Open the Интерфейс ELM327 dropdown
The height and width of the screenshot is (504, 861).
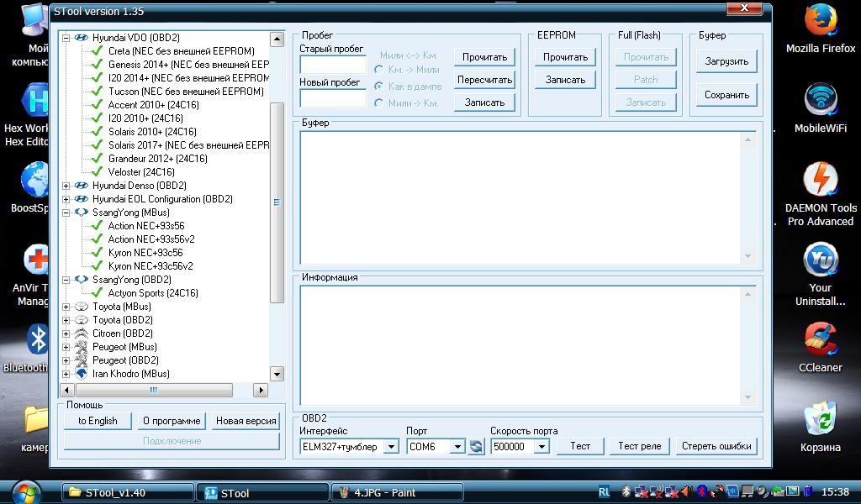coord(390,447)
